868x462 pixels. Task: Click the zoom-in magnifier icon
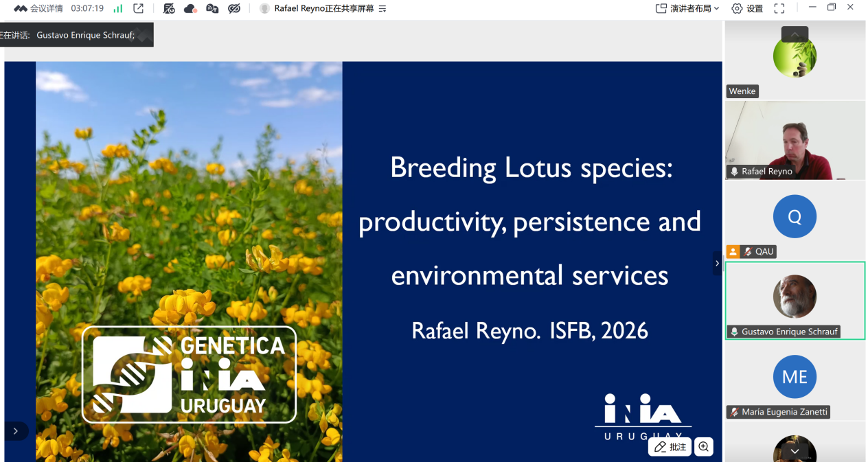(x=704, y=447)
